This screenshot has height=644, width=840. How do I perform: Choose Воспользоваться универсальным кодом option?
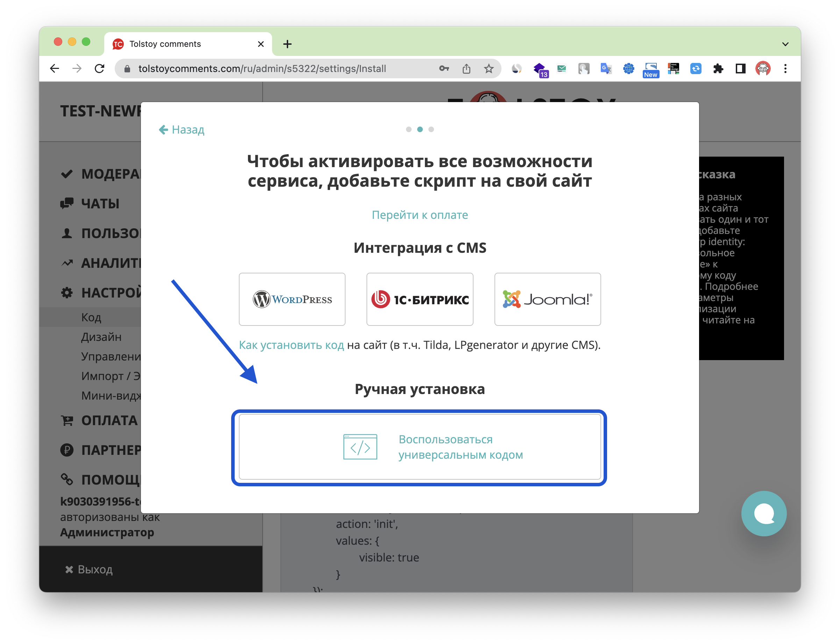420,447
